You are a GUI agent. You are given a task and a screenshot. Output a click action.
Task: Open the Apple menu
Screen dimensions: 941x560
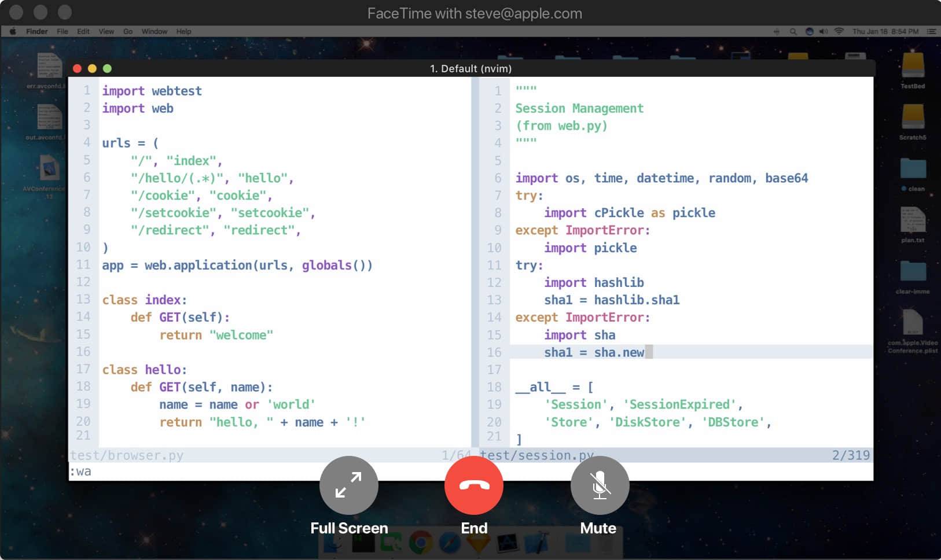pos(13,31)
